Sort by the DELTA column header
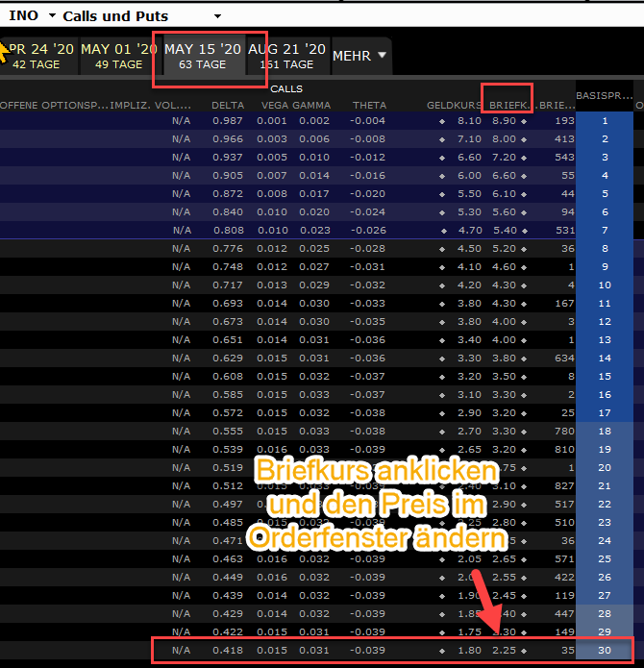 (228, 105)
